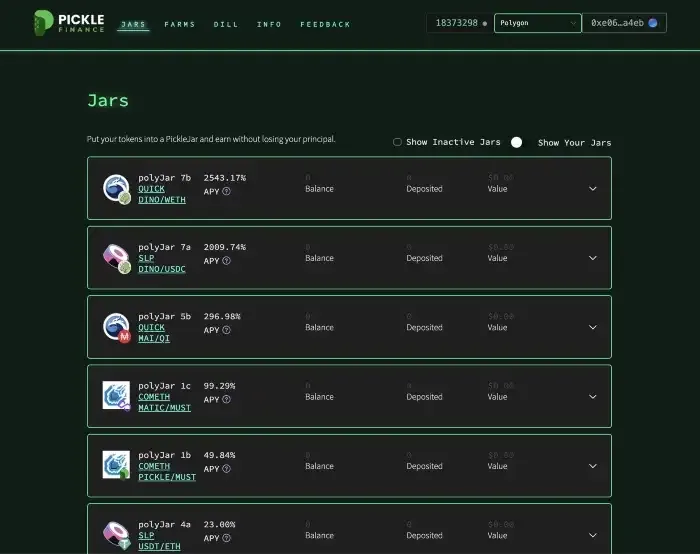Viewport: 700px width, 554px height.
Task: Click the 2543.17% APY value
Action: click(225, 178)
